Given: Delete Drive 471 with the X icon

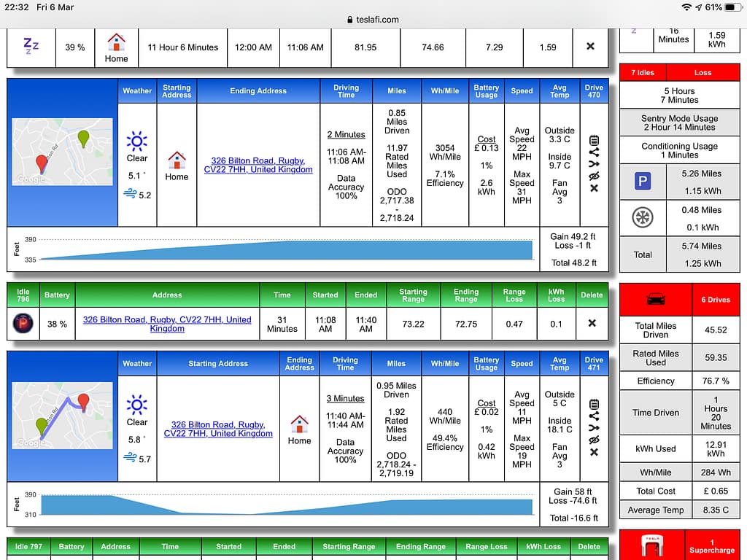Looking at the screenshot, I should (x=594, y=452).
